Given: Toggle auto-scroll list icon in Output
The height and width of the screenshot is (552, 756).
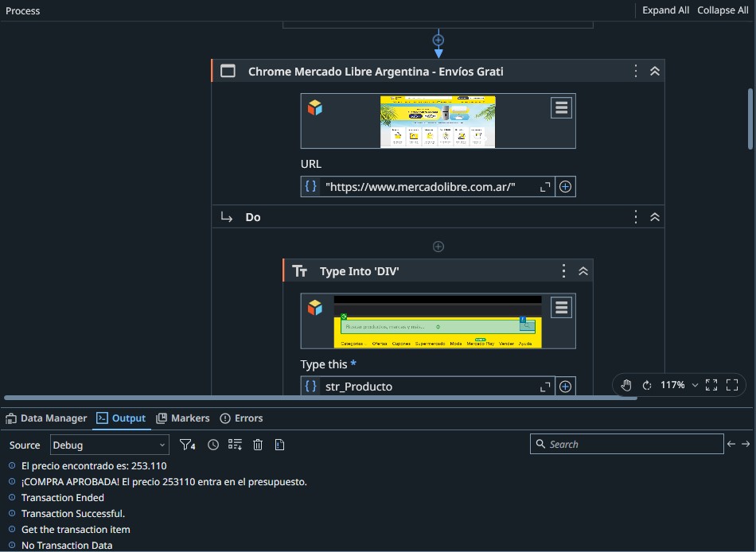Looking at the screenshot, I should [x=235, y=445].
